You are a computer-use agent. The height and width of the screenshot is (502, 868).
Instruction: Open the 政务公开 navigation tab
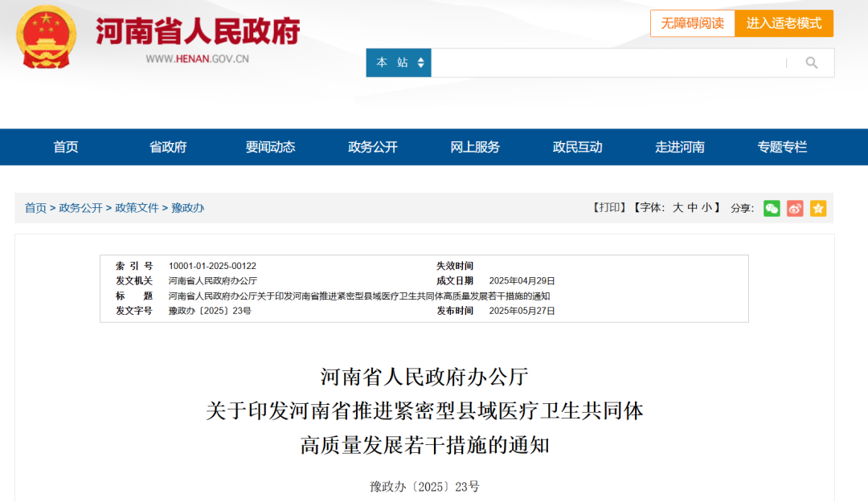tap(373, 147)
